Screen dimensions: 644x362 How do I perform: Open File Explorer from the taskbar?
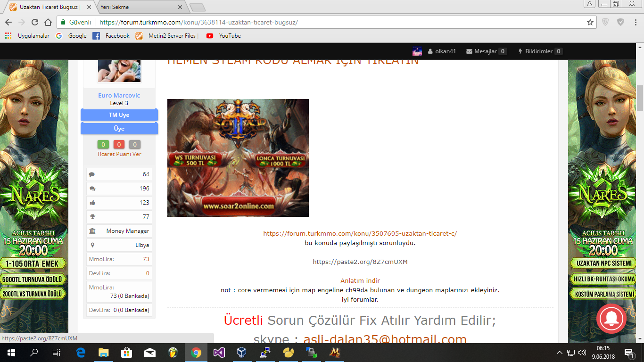click(x=104, y=352)
